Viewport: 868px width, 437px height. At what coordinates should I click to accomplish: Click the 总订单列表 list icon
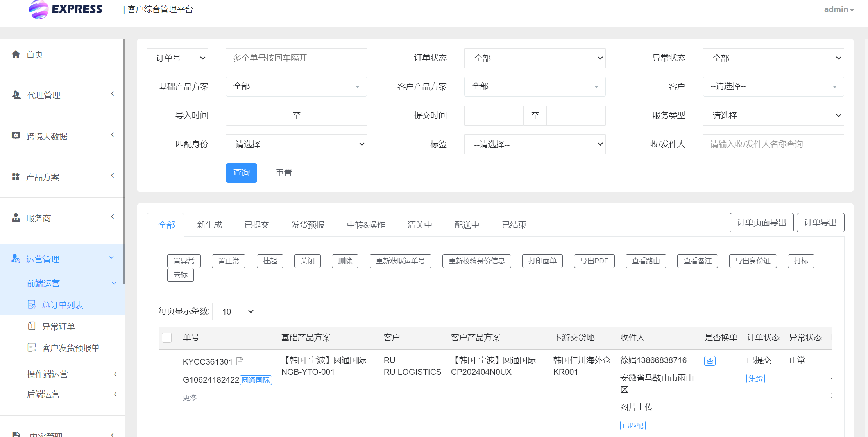coord(32,305)
